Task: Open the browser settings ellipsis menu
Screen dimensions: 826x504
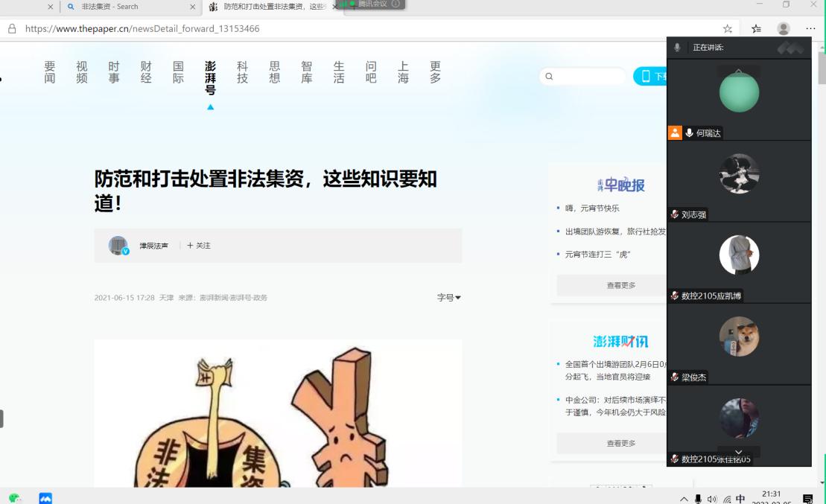Action: pyautogui.click(x=810, y=28)
